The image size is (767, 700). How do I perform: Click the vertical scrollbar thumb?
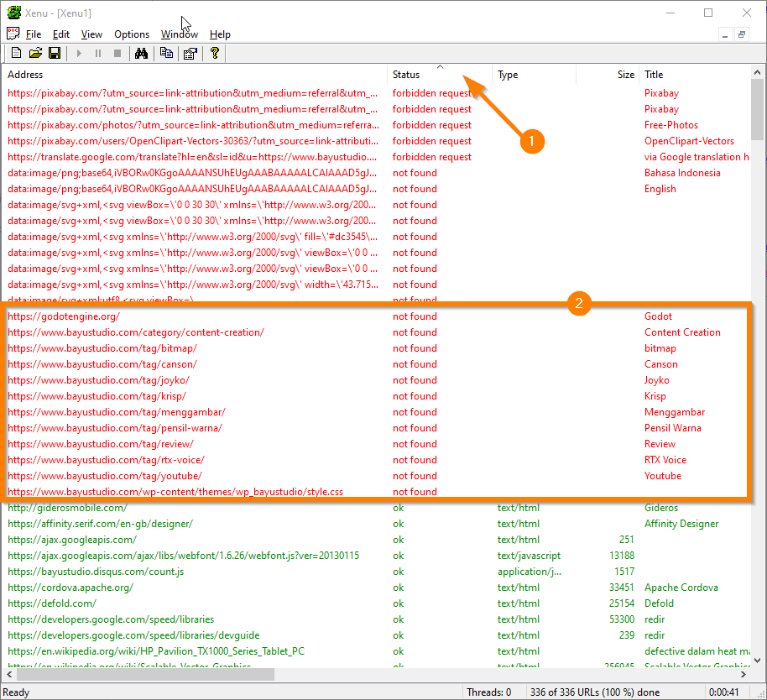click(757, 109)
